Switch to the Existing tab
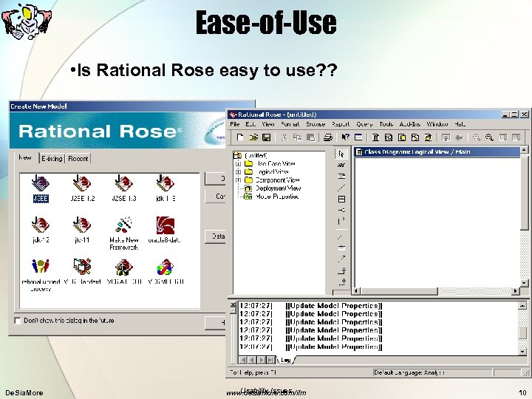Viewport: 532px width, 399px height. pyautogui.click(x=52, y=158)
